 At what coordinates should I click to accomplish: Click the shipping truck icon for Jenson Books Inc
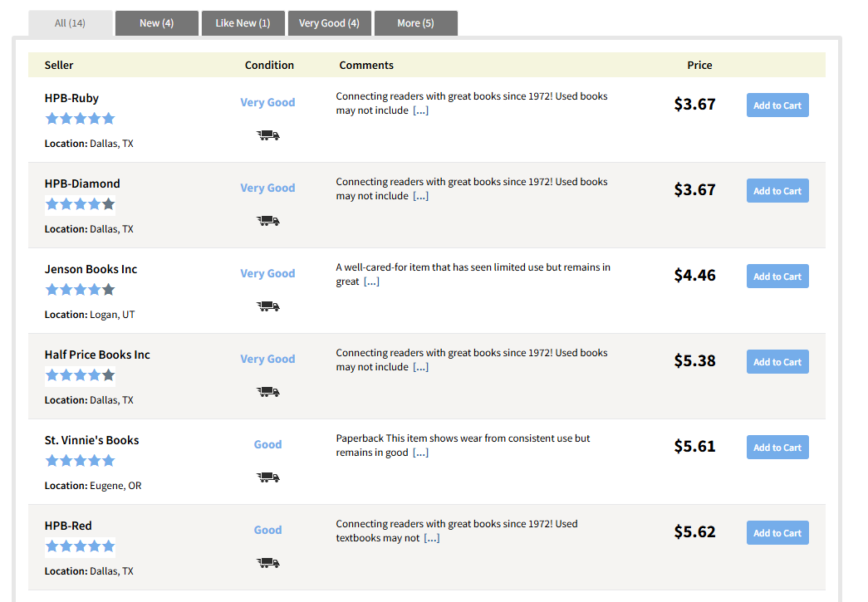268,306
